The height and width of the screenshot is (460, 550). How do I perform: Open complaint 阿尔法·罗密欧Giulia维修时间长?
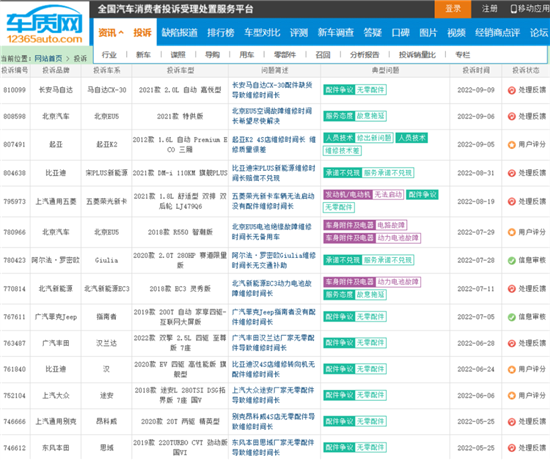(x=274, y=260)
